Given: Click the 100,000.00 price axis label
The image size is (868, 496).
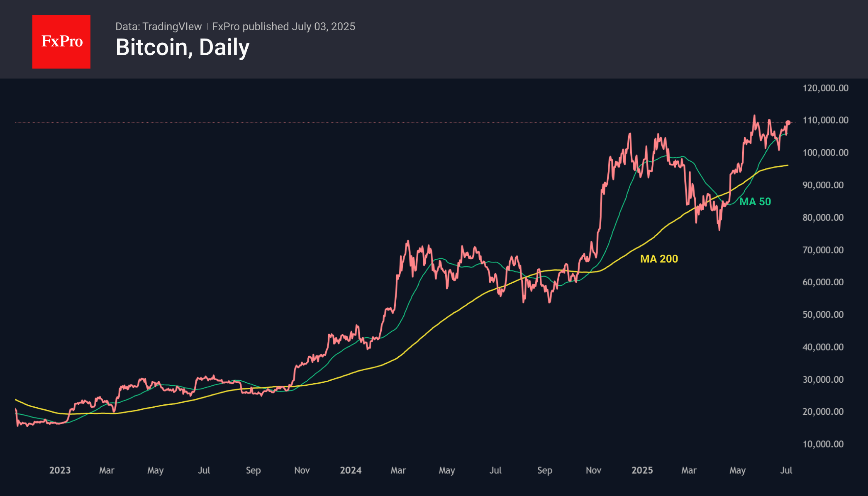Looking at the screenshot, I should pyautogui.click(x=825, y=153).
